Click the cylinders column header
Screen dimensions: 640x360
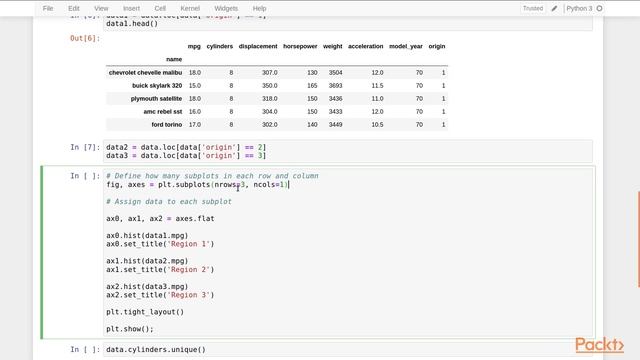click(x=220, y=46)
